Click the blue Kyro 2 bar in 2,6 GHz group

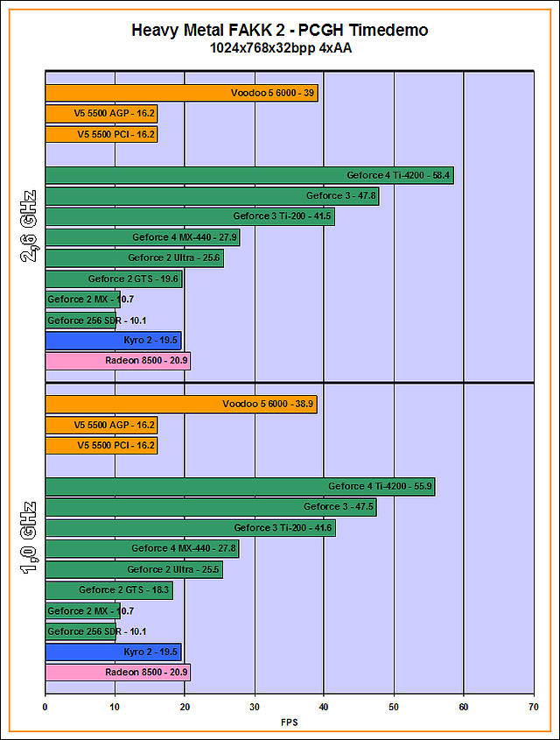pyautogui.click(x=114, y=341)
